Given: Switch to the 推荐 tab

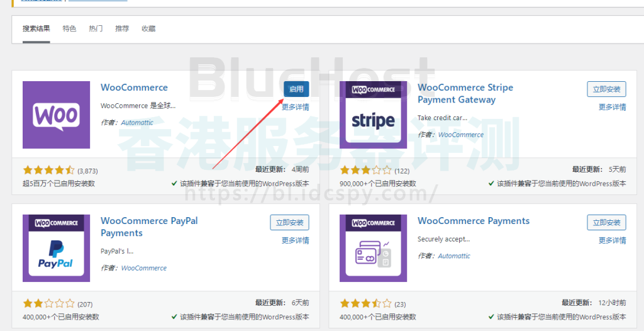Looking at the screenshot, I should pos(122,29).
